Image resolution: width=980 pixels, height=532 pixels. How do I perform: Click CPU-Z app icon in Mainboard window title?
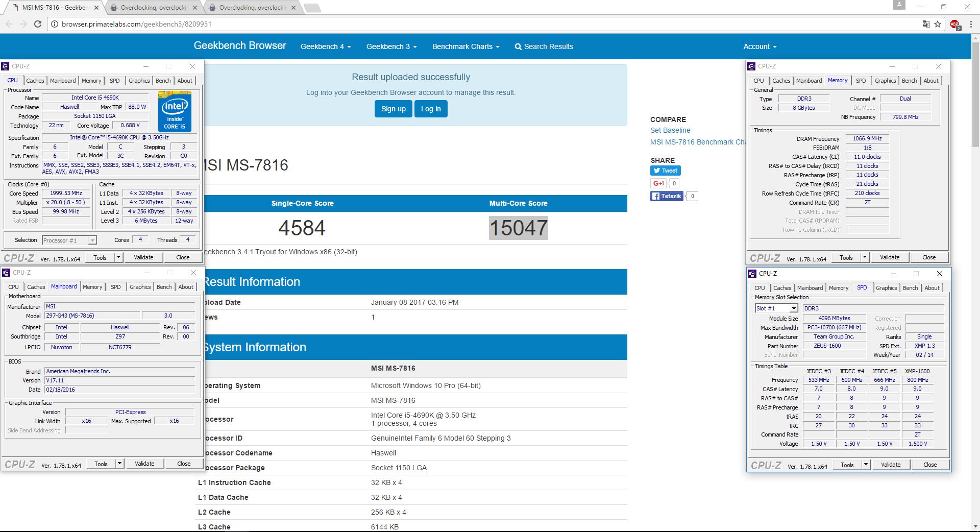pos(6,273)
